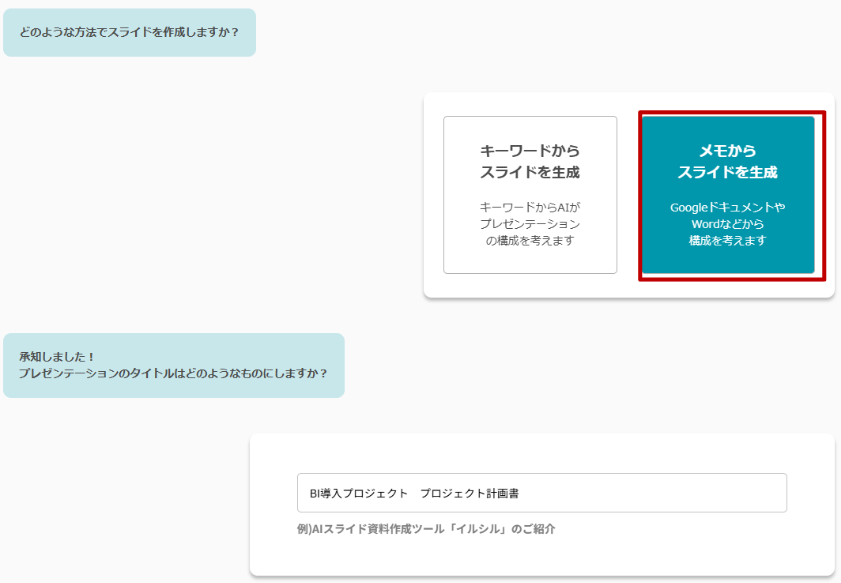Click の構成を考えます line in keyword card
The image size is (841, 583).
530,241
